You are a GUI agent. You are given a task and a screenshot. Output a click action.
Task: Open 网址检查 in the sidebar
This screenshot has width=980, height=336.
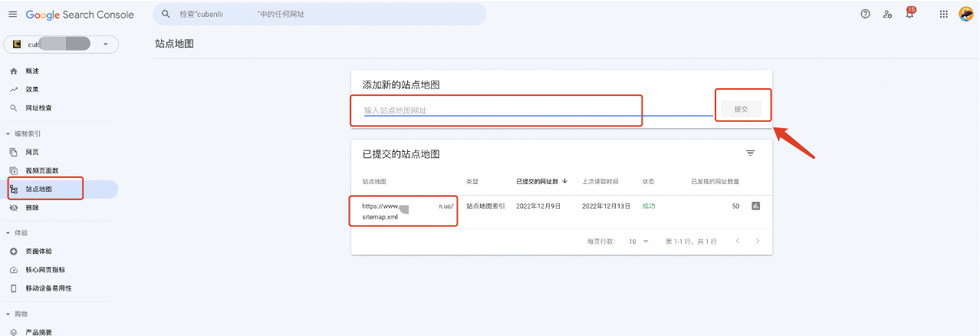[x=38, y=108]
